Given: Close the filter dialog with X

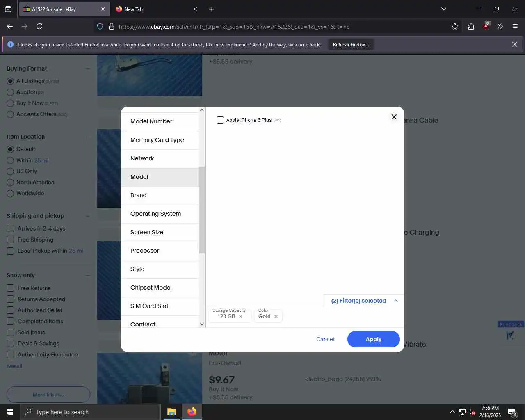Looking at the screenshot, I should pyautogui.click(x=394, y=117).
